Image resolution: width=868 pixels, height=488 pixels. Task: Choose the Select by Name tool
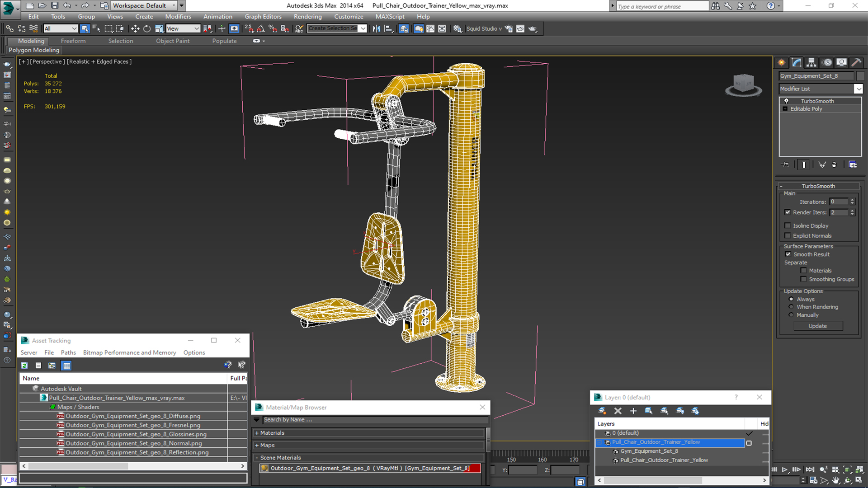click(x=96, y=28)
